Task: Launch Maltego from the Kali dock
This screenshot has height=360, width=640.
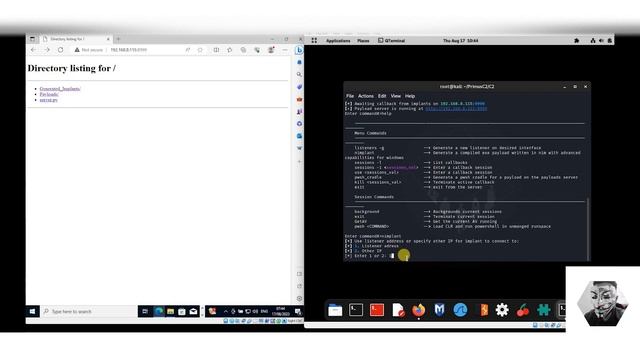Action: (439, 310)
